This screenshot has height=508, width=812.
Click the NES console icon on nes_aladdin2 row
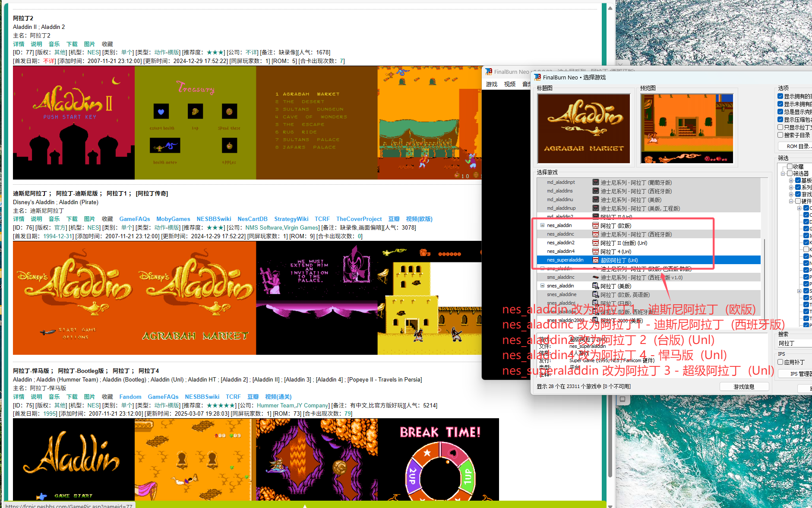tap(596, 243)
